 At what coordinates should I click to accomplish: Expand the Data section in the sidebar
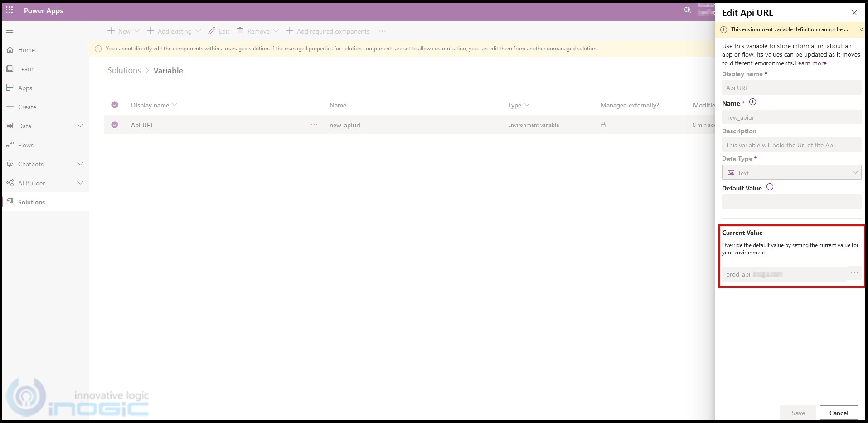pos(80,126)
